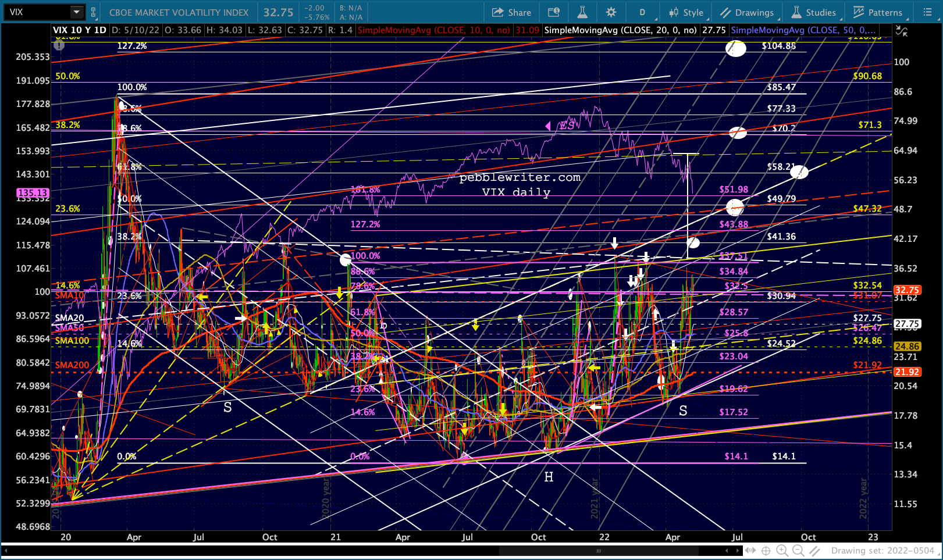Open chart settings gear icon
943x560 pixels.
pyautogui.click(x=611, y=12)
